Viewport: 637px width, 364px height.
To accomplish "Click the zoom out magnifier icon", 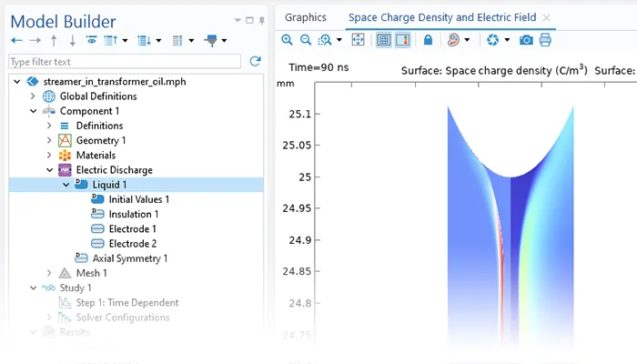I will [306, 40].
